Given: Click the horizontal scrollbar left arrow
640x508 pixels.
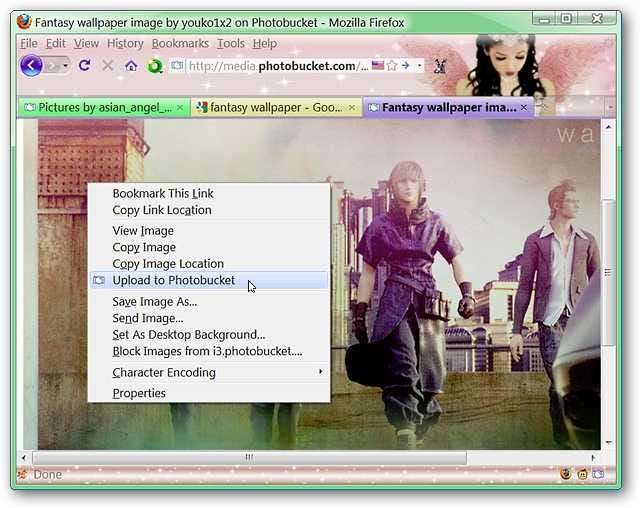Looking at the screenshot, I should [24, 458].
